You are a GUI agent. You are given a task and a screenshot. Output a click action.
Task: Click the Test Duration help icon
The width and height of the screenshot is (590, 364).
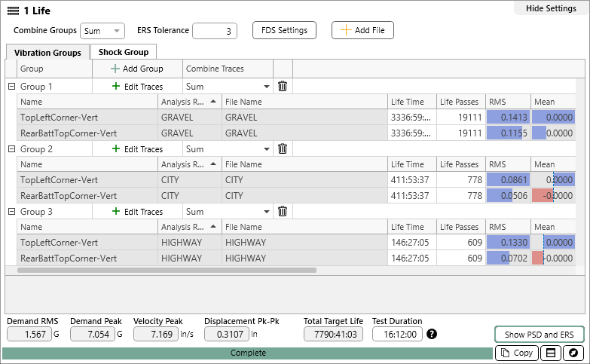[432, 334]
